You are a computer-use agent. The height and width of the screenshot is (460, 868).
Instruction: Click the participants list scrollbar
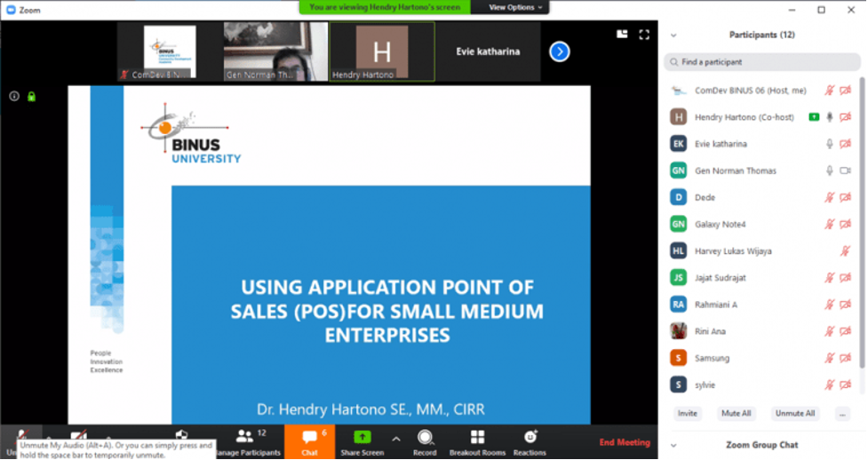click(862, 223)
